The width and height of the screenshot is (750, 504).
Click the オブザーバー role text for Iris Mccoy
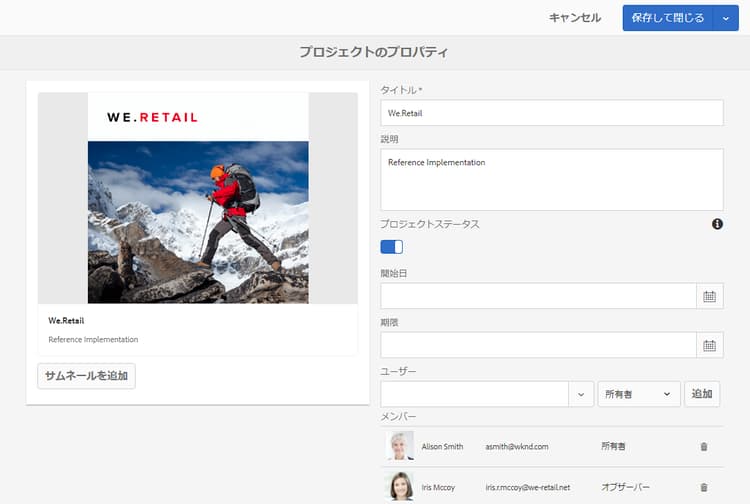click(625, 487)
